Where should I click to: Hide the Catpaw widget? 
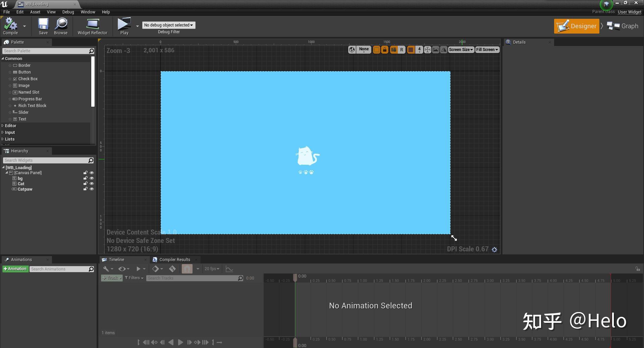92,189
